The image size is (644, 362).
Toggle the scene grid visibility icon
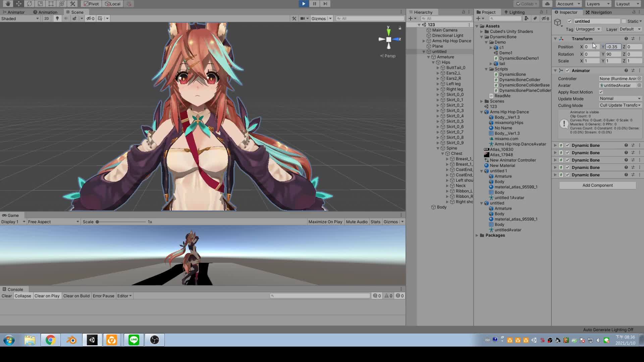point(100,18)
